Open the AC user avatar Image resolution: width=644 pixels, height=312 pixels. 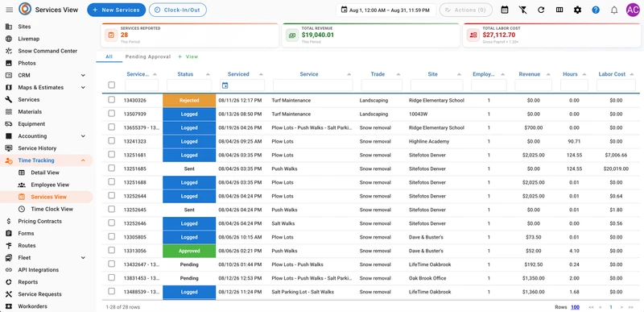pyautogui.click(x=633, y=10)
